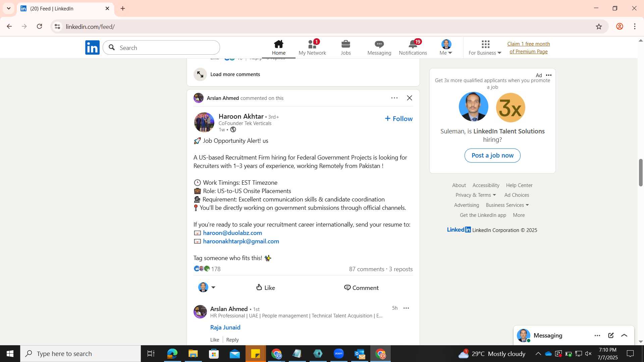View site information icon in address bar

57,26
